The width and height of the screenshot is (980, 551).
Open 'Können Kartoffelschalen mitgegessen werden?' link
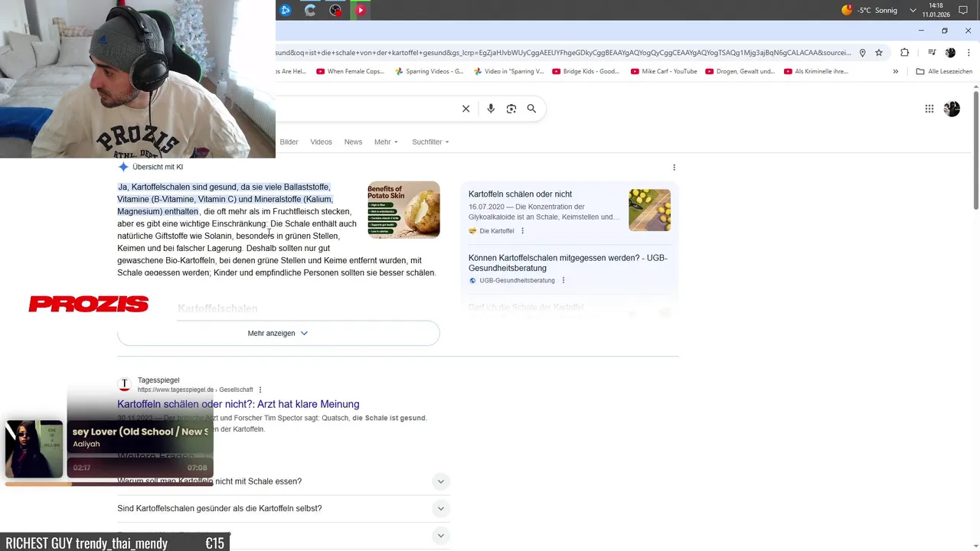(567, 262)
